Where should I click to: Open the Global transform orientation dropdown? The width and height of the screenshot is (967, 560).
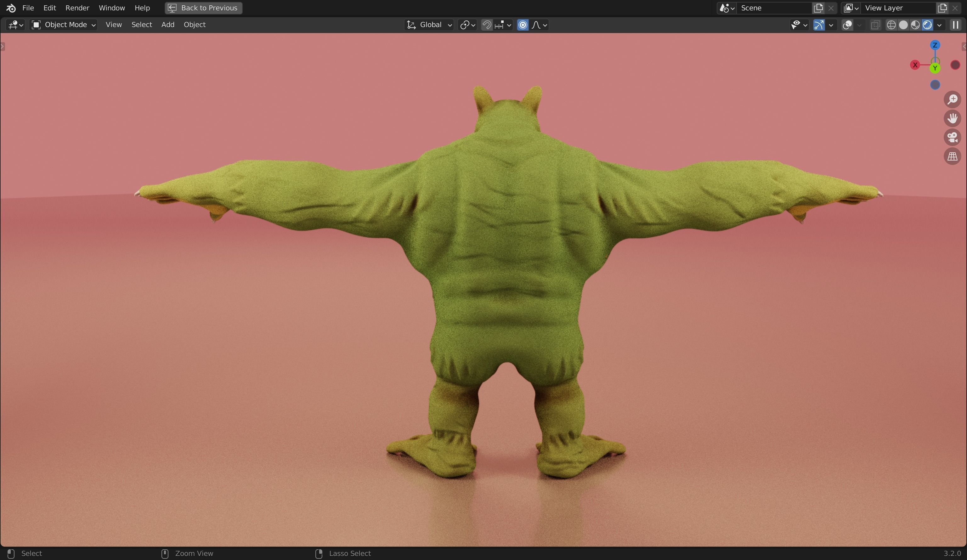click(x=429, y=25)
